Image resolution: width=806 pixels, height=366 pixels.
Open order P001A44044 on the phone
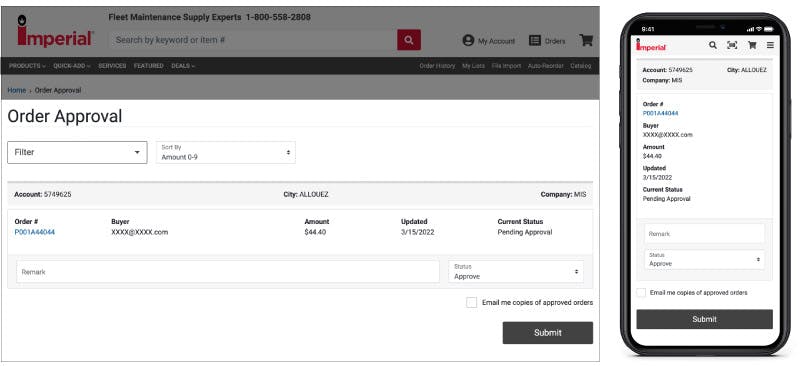coord(660,113)
